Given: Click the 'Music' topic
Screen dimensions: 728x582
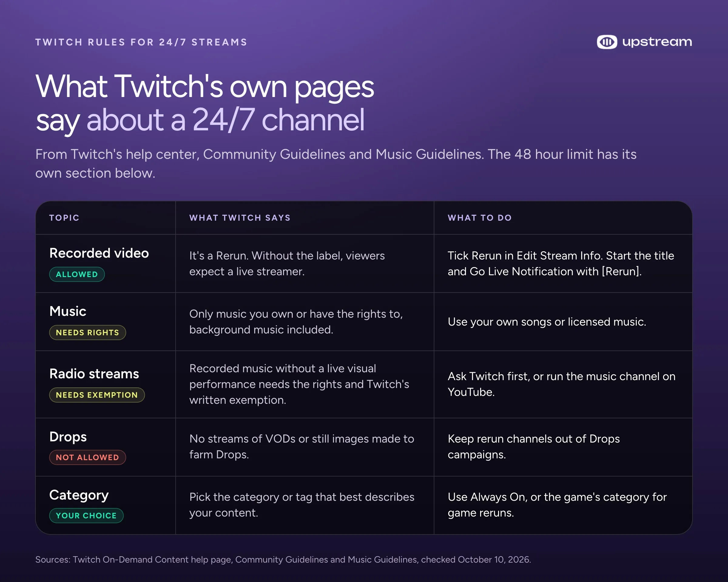Looking at the screenshot, I should (x=68, y=311).
